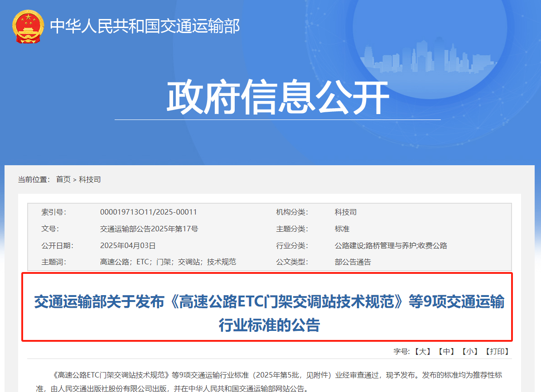Select 标准 subject category value
Screen dimensions: 541x392
coord(342,229)
